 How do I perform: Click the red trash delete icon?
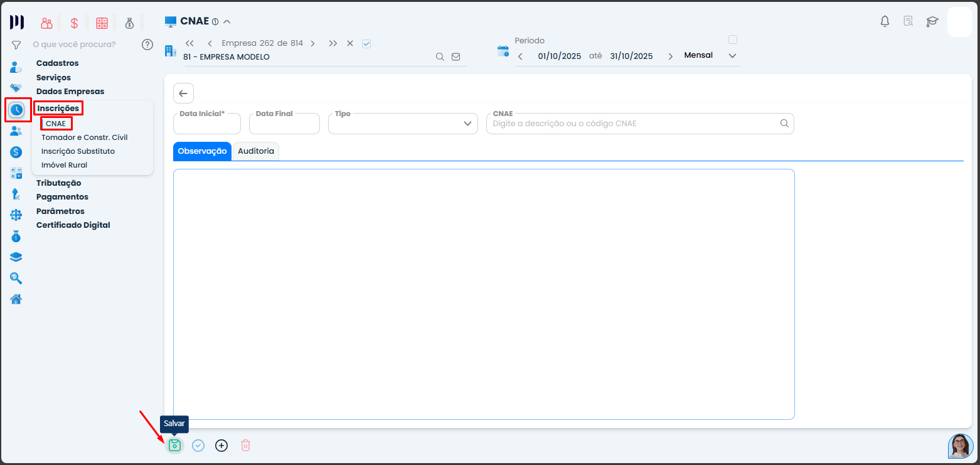click(x=246, y=446)
